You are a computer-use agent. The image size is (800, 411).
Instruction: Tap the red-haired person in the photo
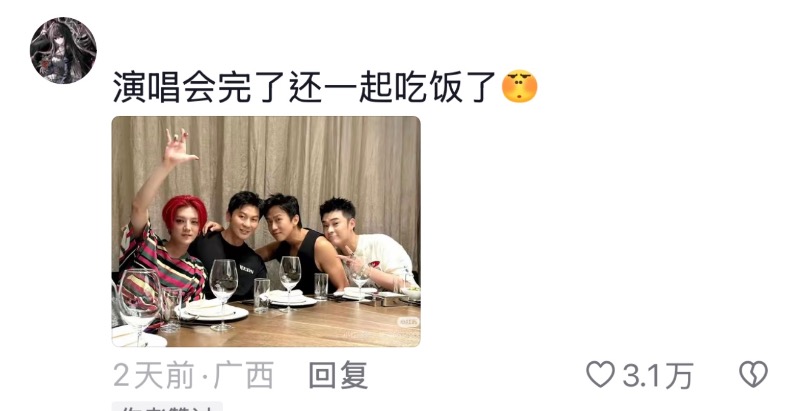[168, 245]
